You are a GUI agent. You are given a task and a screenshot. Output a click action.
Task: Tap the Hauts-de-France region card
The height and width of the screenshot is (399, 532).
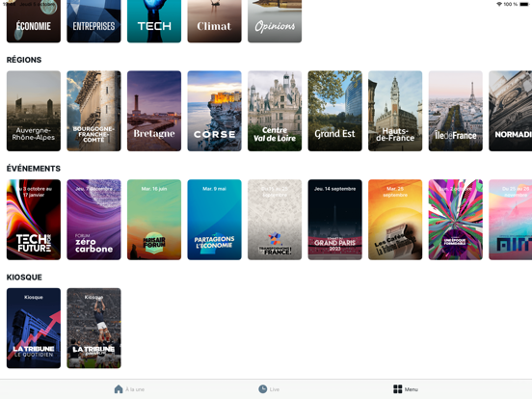[395, 111]
